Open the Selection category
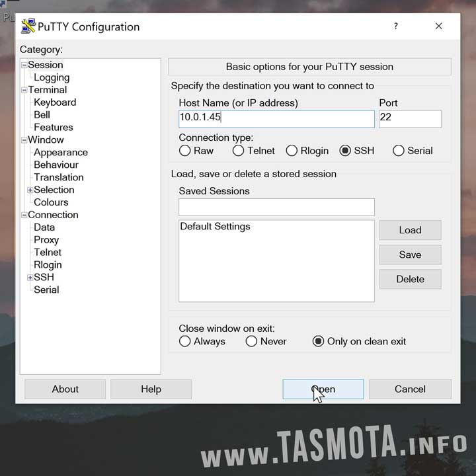The height and width of the screenshot is (476, 476). click(x=54, y=190)
